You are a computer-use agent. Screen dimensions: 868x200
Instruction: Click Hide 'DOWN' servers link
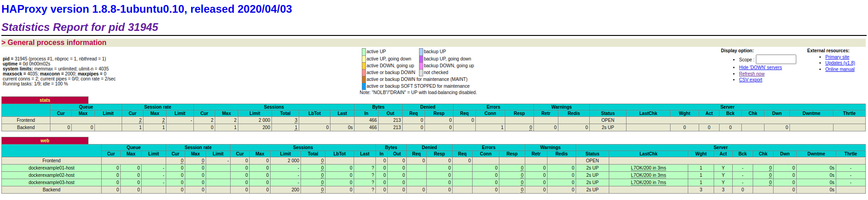pyautogui.click(x=760, y=67)
